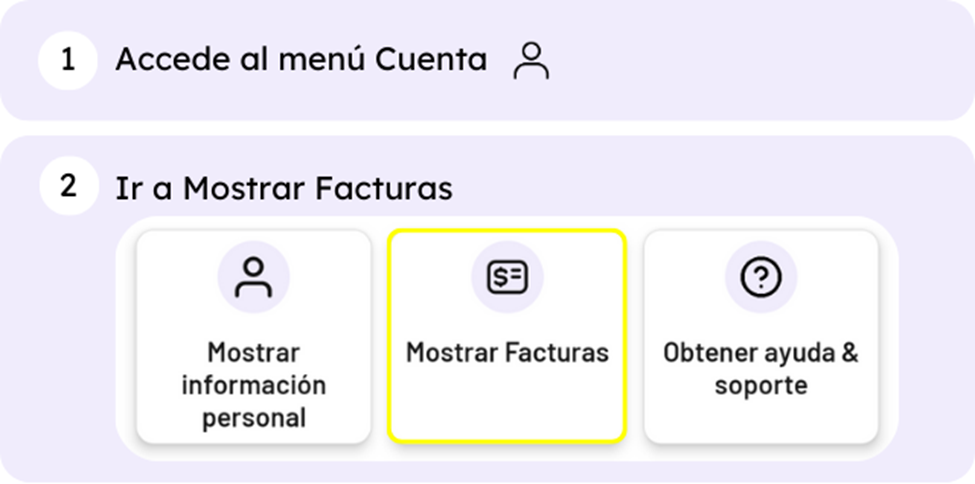Click the step 1 number circle
Screen dimensions: 975x484
pos(68,61)
